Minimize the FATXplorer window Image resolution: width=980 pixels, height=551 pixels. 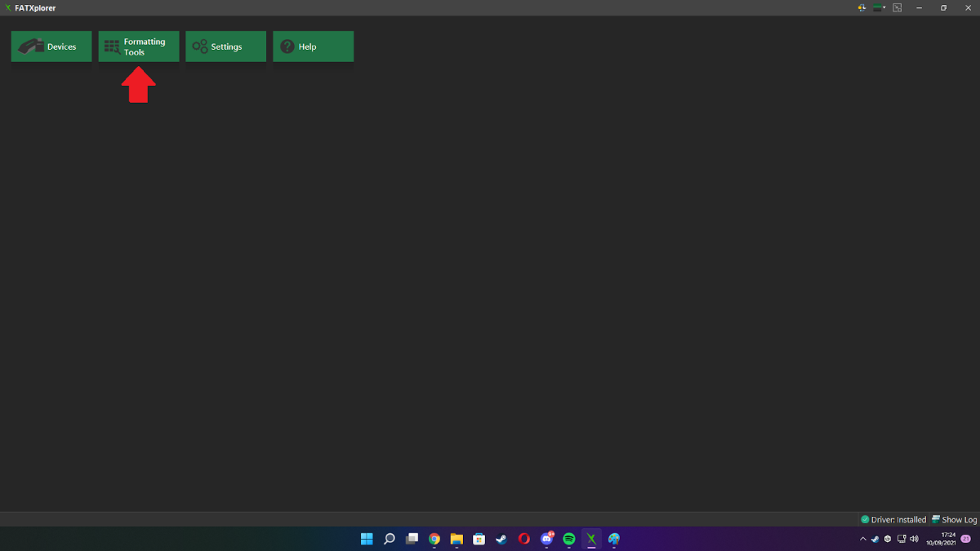pos(920,7)
